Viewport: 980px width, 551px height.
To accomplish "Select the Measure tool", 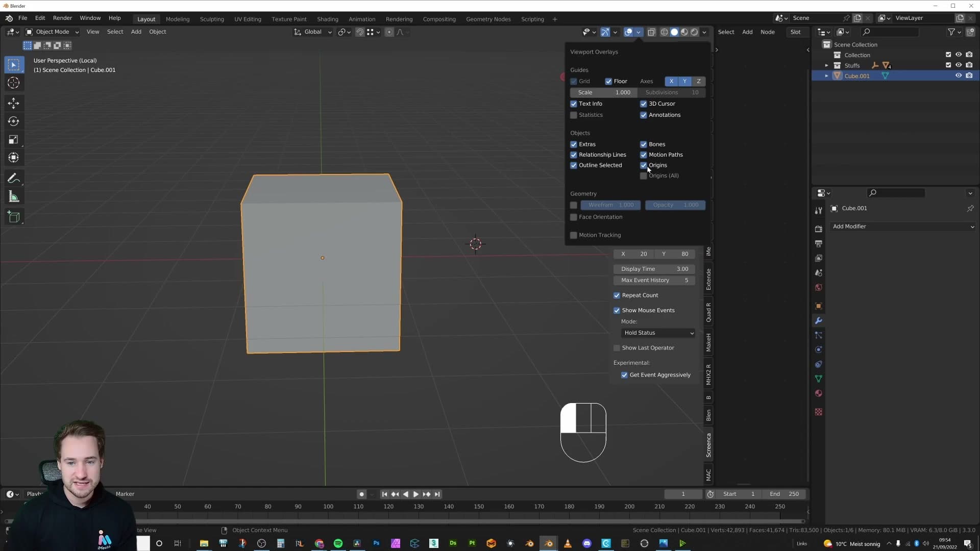I will point(14,197).
